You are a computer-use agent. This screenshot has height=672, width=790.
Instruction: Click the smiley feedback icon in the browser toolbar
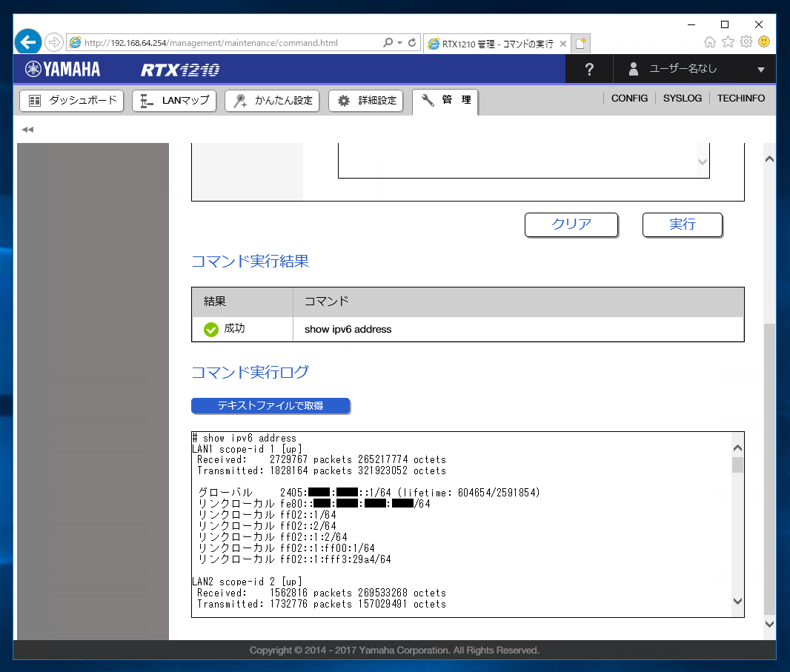tap(763, 41)
